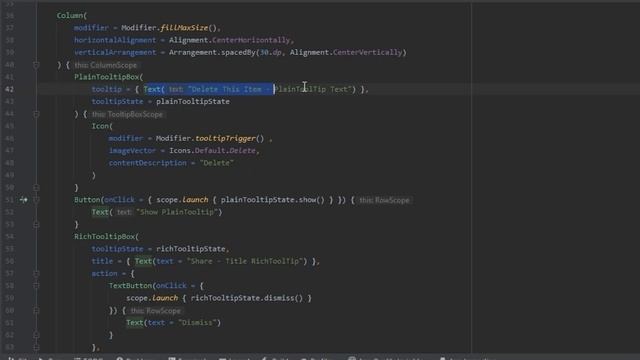Collapse the code block at line 40

pyautogui.click(x=36, y=65)
